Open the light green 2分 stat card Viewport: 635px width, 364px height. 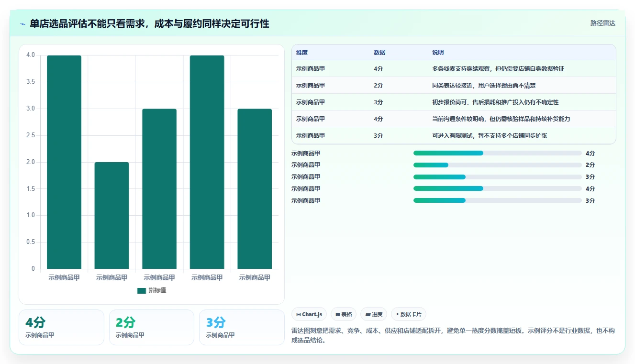click(152, 327)
